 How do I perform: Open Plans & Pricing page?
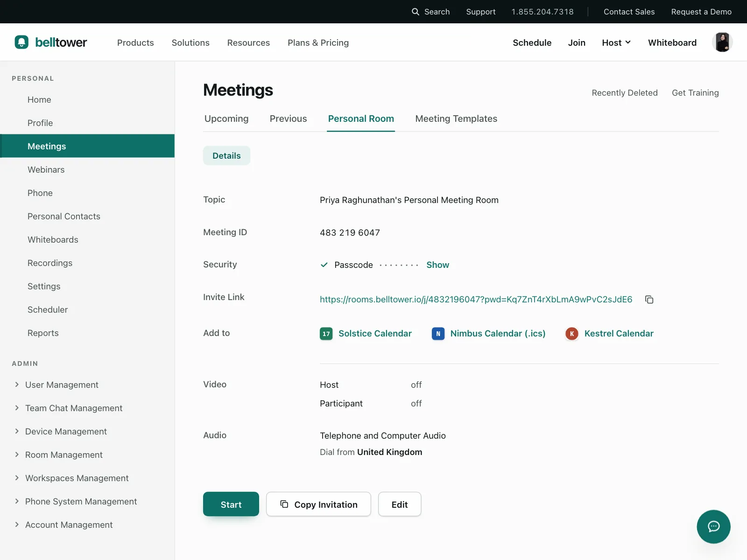318,43
